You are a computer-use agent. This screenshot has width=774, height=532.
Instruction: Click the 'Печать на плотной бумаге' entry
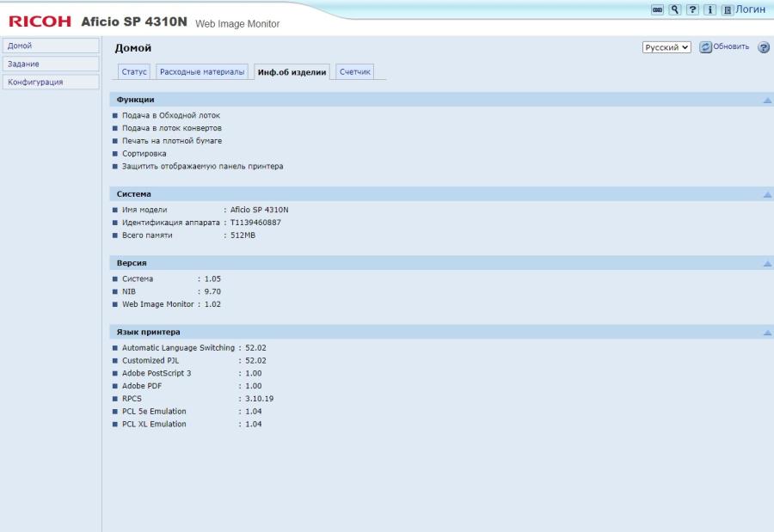[172, 141]
